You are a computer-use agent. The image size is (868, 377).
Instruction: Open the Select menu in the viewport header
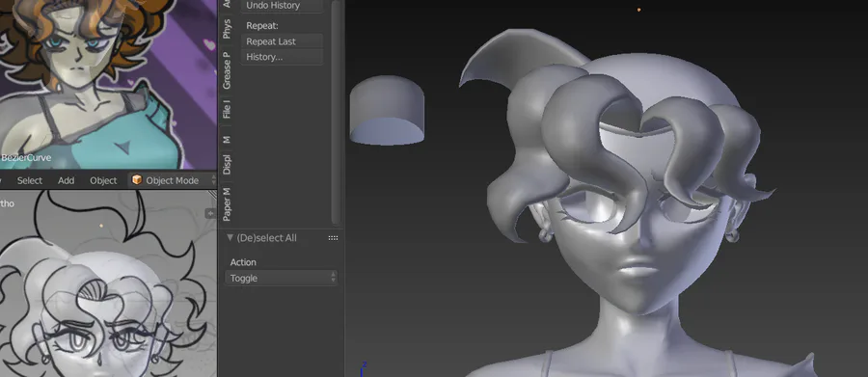(x=29, y=180)
